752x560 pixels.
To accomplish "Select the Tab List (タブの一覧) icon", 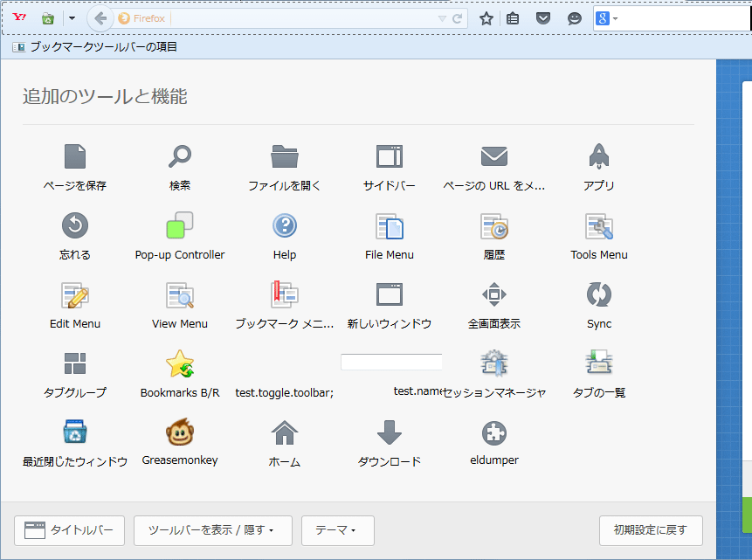I will click(x=598, y=362).
